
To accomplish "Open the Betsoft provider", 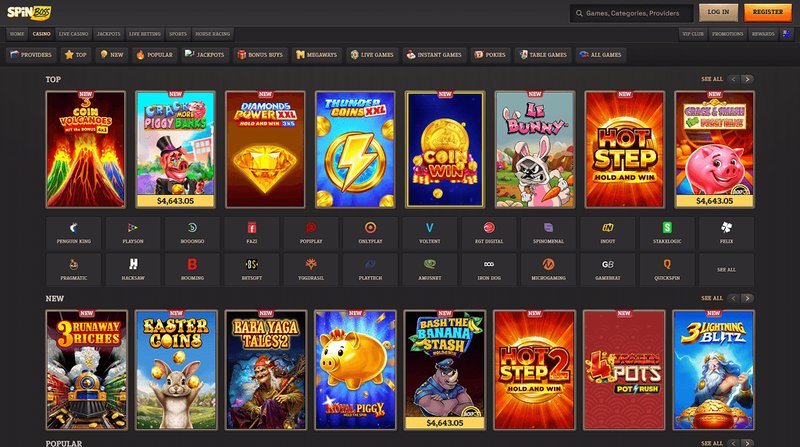I will pos(252,269).
